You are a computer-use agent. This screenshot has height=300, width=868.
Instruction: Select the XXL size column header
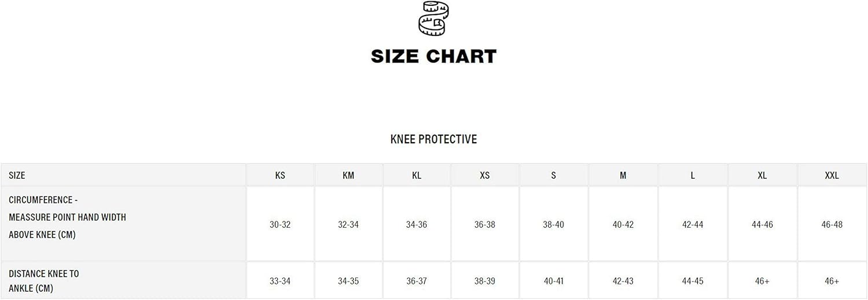(832, 175)
